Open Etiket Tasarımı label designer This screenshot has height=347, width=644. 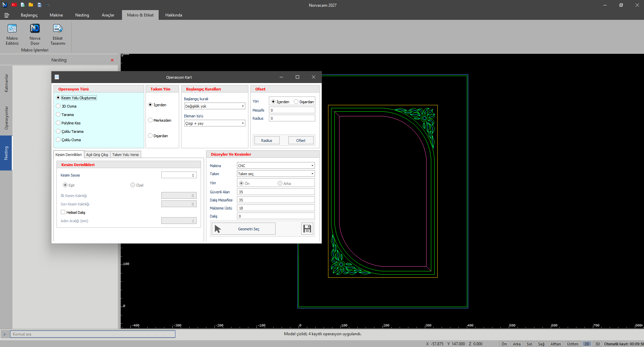point(58,34)
